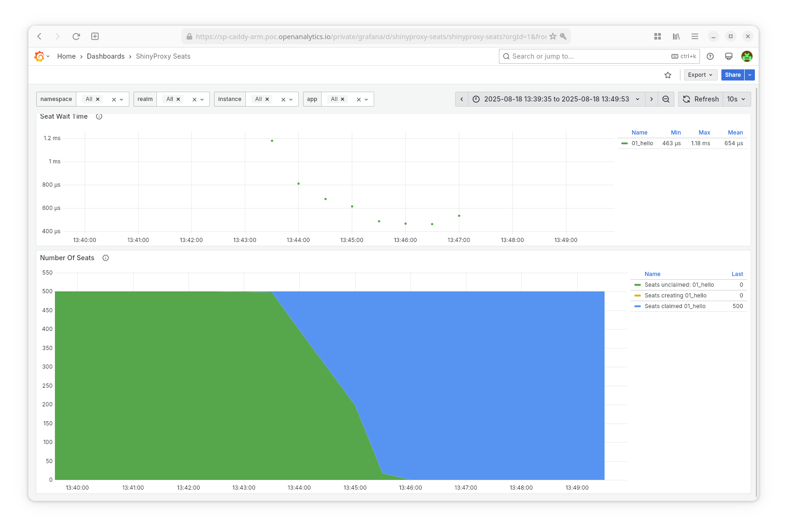The width and height of the screenshot is (787, 532).
Task: Bookmark page with address bar star
Action: (553, 36)
